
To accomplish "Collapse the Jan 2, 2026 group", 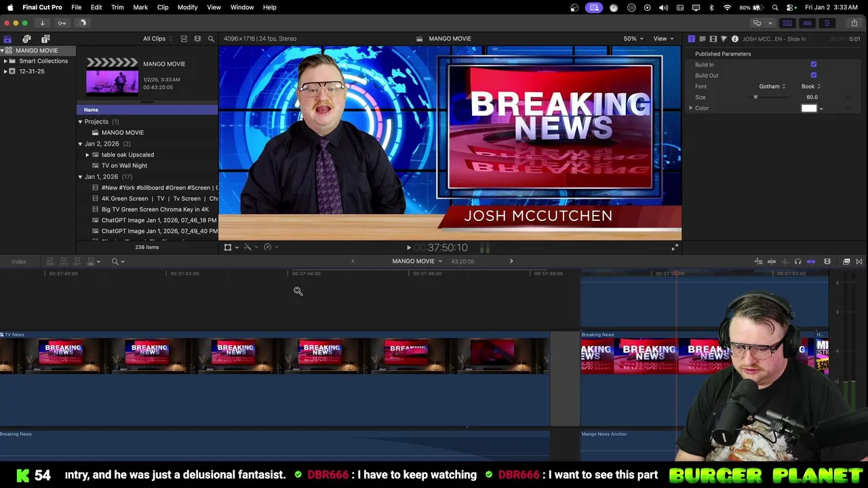I will pos(80,144).
